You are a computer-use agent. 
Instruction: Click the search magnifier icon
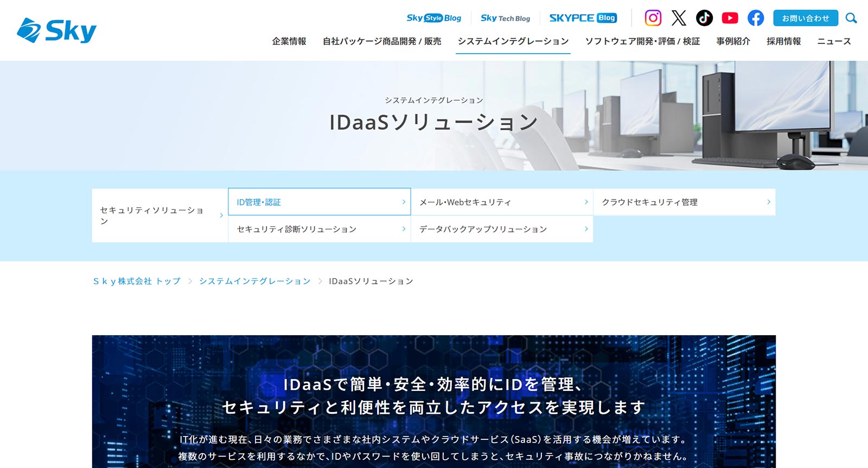pyautogui.click(x=851, y=18)
